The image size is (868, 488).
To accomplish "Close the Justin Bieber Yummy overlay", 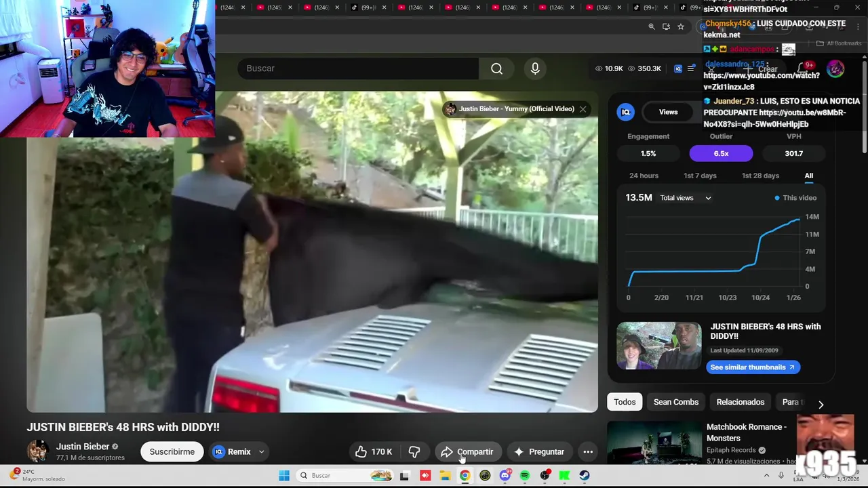I will (583, 109).
